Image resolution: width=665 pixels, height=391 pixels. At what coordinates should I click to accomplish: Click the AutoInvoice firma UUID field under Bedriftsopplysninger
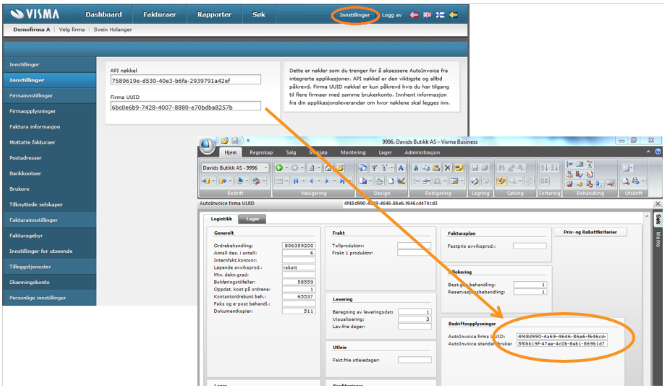(x=562, y=336)
